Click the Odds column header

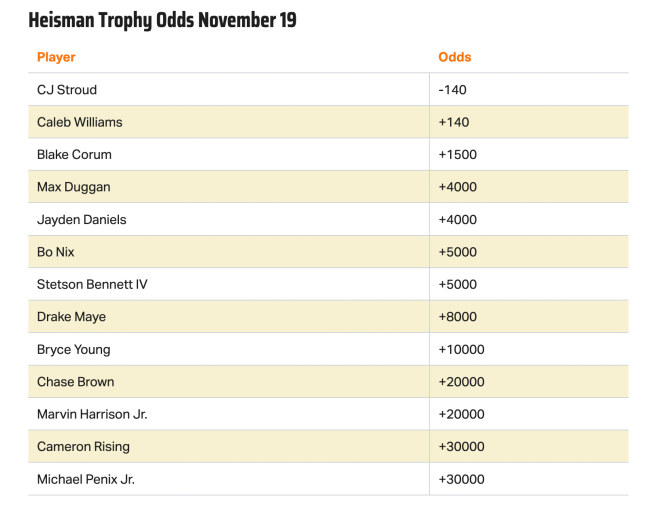455,57
